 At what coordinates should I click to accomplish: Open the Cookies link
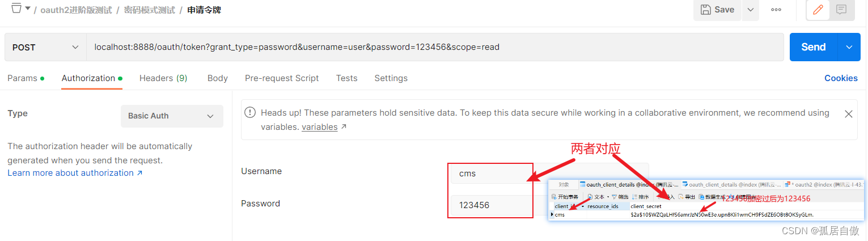pos(841,78)
